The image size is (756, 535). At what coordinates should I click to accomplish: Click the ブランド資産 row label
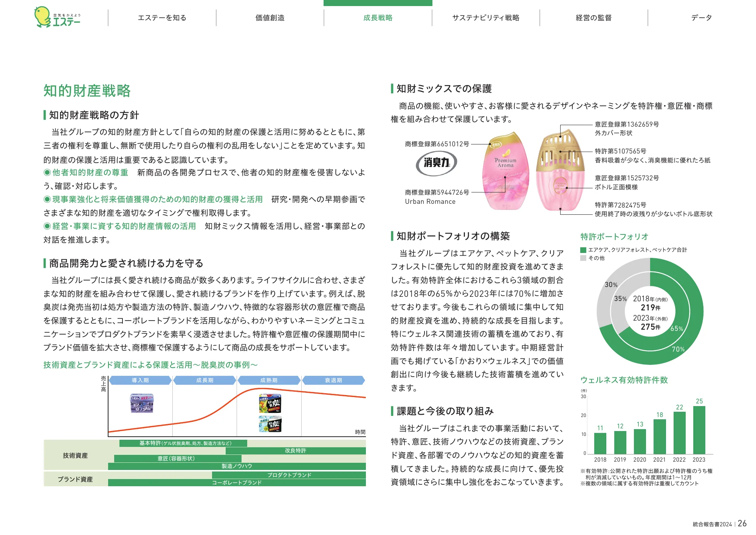point(75,479)
